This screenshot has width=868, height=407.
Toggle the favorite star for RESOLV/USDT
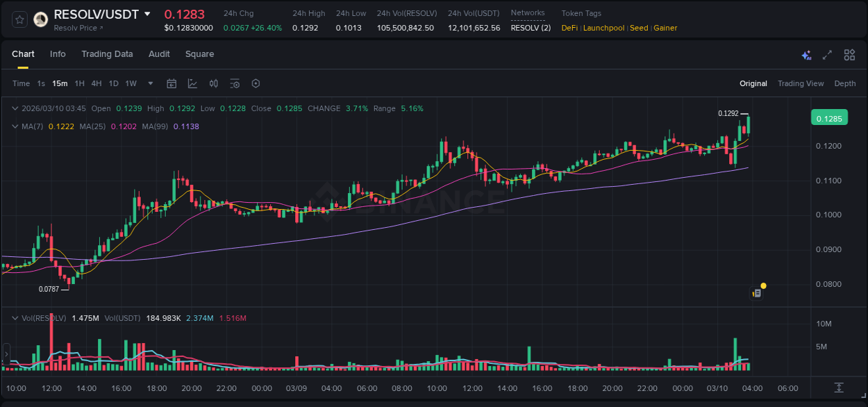pos(19,19)
